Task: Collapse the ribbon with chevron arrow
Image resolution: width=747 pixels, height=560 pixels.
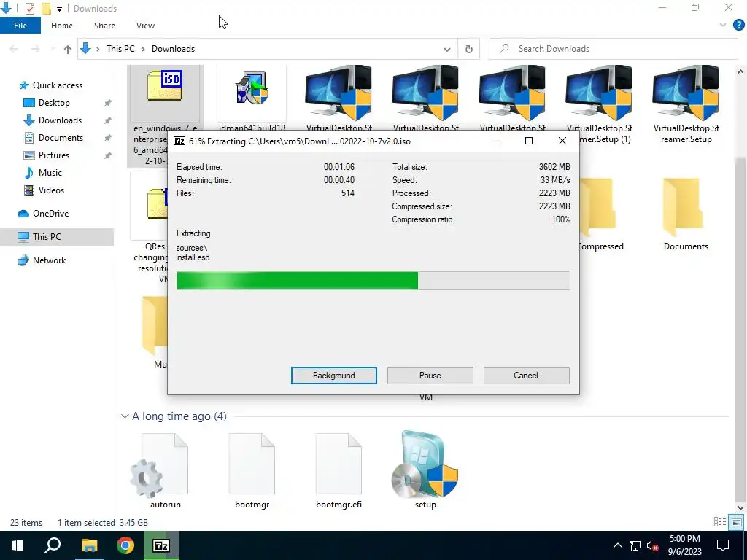Action: point(723,26)
